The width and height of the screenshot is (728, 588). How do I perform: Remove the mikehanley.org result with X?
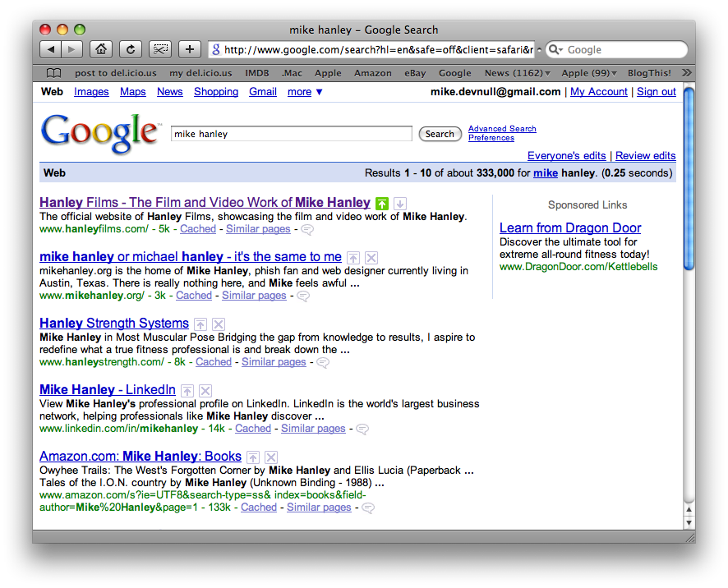coord(371,258)
